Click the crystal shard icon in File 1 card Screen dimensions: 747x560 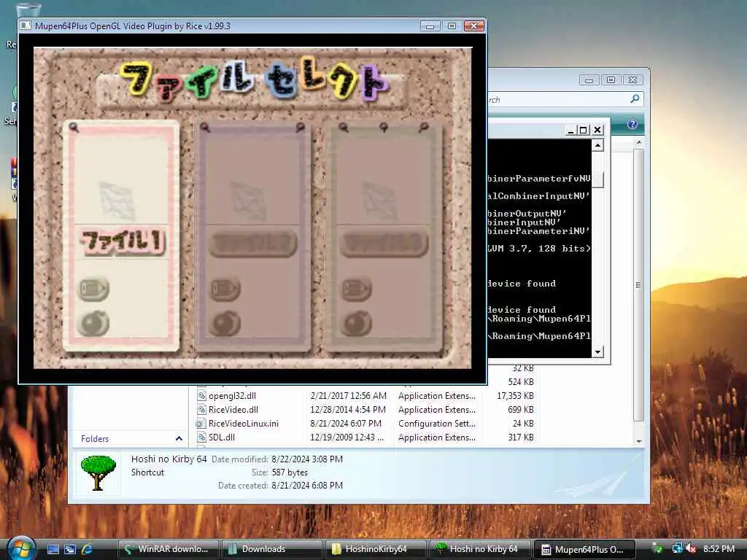(117, 200)
